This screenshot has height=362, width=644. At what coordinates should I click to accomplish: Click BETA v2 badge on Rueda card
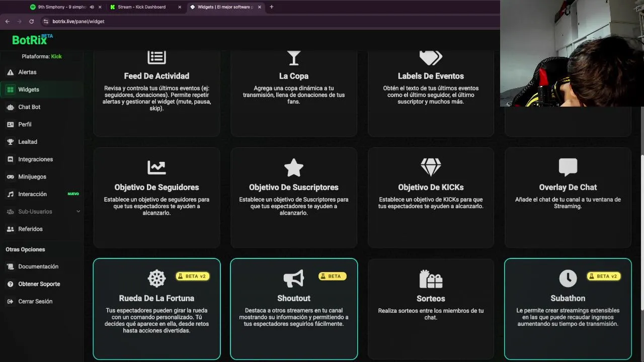(x=192, y=276)
